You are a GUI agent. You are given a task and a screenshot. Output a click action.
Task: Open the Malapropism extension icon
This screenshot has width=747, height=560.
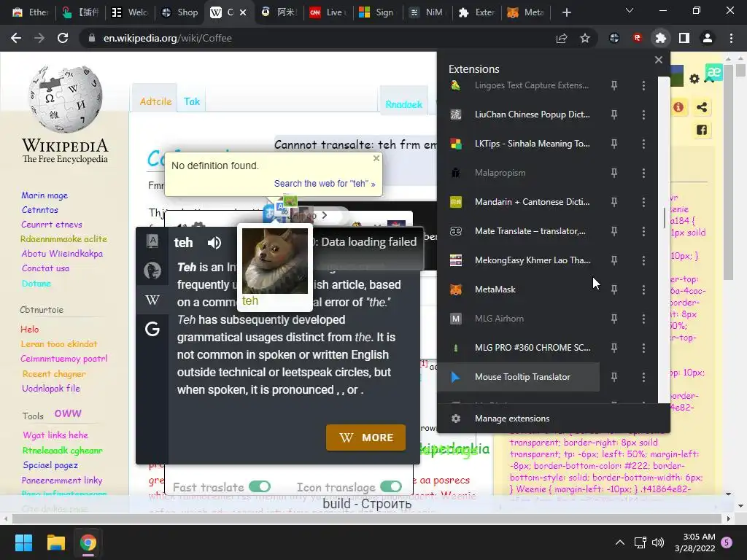coord(456,173)
